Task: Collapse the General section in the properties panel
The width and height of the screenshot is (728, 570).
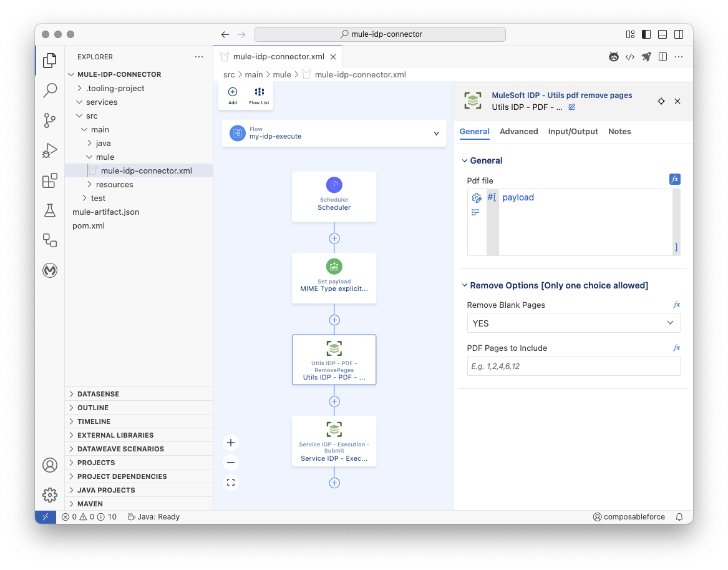Action: click(x=464, y=160)
